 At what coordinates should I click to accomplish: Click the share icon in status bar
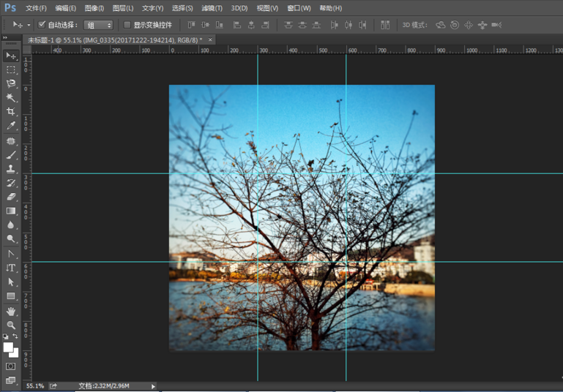(54, 386)
